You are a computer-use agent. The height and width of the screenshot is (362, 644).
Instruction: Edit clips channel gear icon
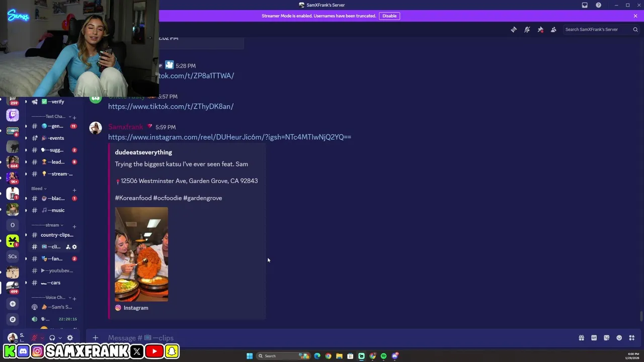(74, 247)
